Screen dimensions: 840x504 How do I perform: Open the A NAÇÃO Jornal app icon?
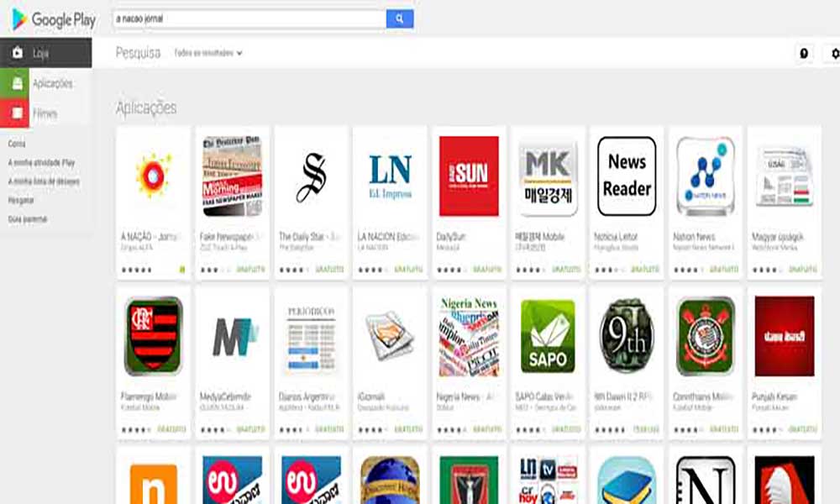tap(153, 176)
